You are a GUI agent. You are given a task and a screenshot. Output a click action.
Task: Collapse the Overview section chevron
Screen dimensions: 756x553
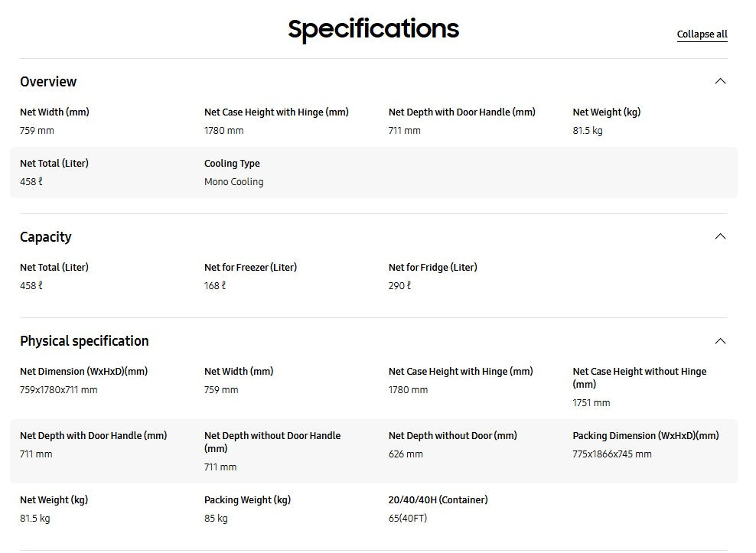(x=720, y=81)
